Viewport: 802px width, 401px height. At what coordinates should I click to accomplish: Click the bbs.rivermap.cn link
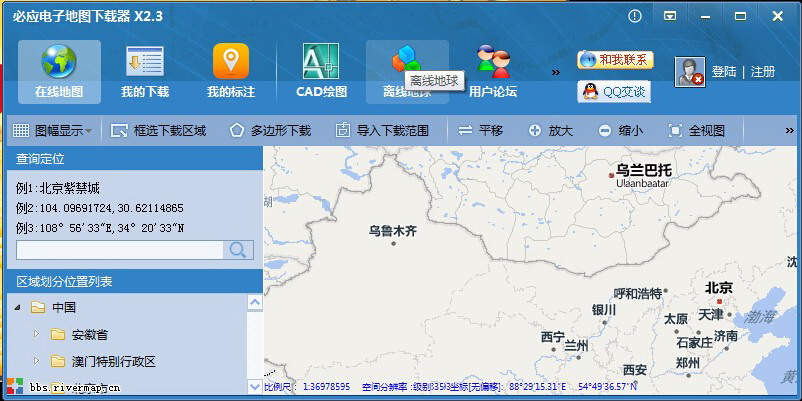75,388
